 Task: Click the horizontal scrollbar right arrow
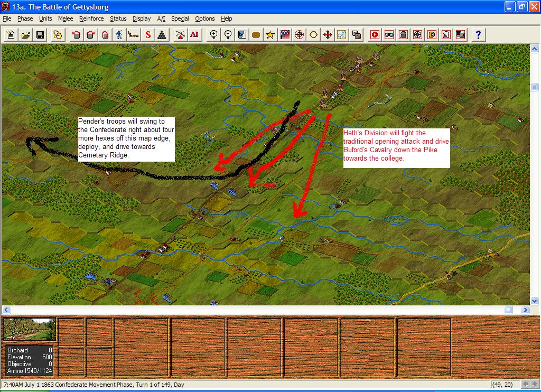tap(525, 310)
